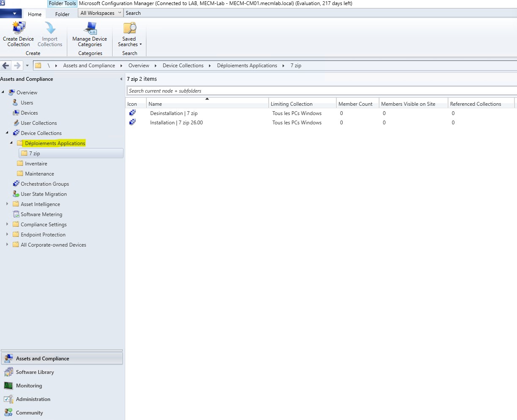Click the Create Device Collection ribbon icon

[x=19, y=28]
